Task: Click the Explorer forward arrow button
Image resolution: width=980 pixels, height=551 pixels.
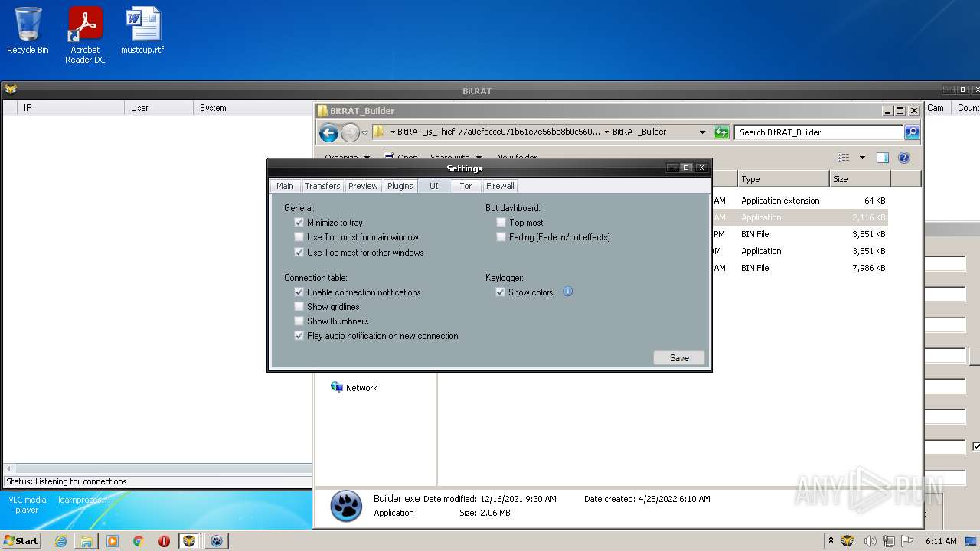Action: point(350,132)
